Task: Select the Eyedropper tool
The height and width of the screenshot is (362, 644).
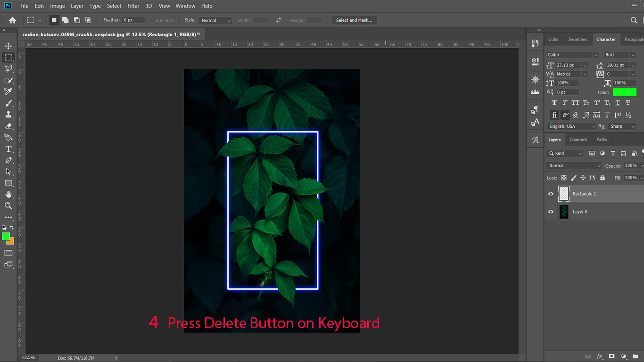Action: pos(8,91)
